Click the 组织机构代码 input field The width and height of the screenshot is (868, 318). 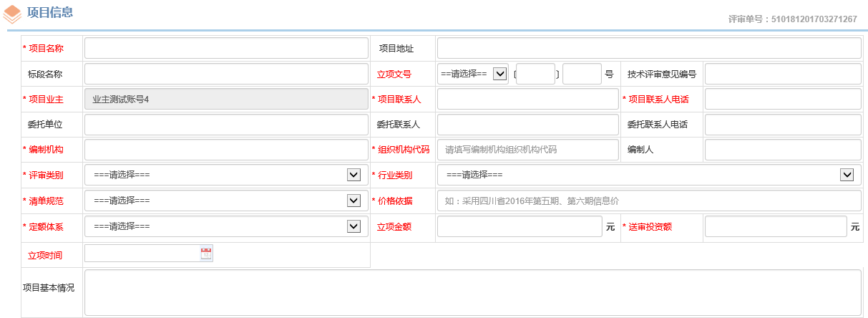pos(527,150)
